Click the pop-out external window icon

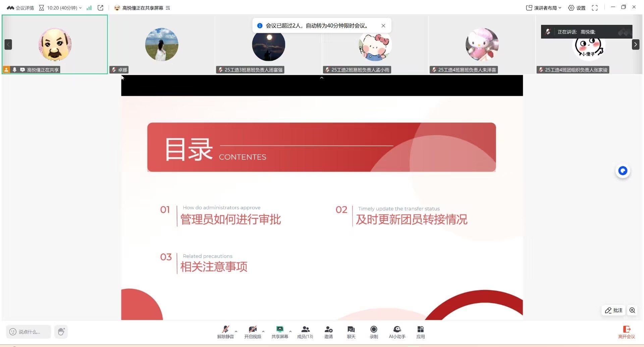pos(100,8)
